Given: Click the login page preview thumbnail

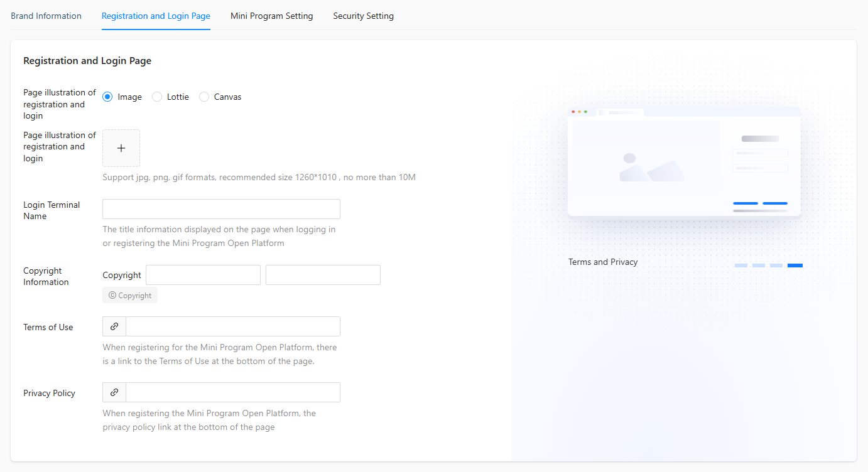Looking at the screenshot, I should [x=684, y=162].
